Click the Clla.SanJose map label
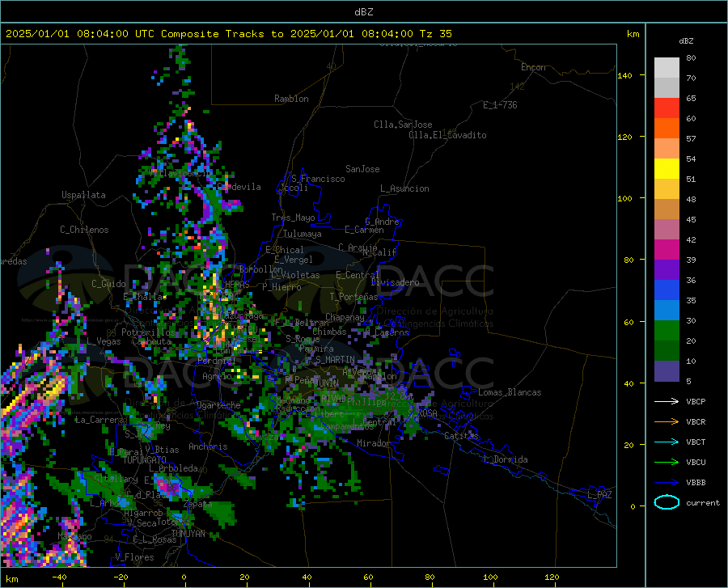 pos(403,125)
